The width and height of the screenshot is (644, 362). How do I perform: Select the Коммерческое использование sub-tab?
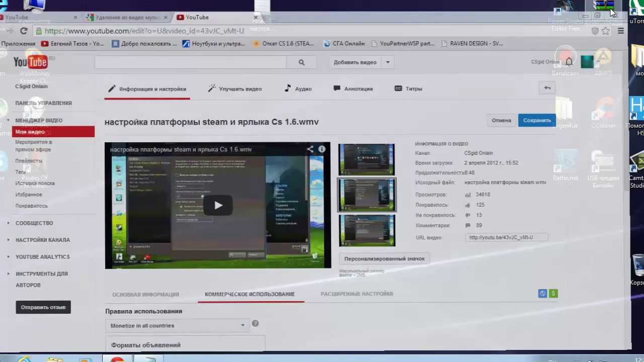point(250,294)
